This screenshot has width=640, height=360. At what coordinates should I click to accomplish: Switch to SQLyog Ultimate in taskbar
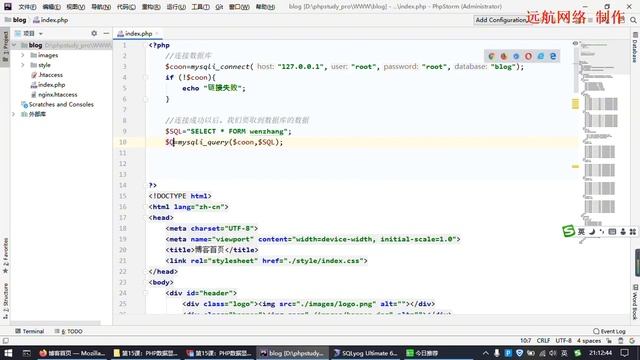pyautogui.click(x=366, y=353)
